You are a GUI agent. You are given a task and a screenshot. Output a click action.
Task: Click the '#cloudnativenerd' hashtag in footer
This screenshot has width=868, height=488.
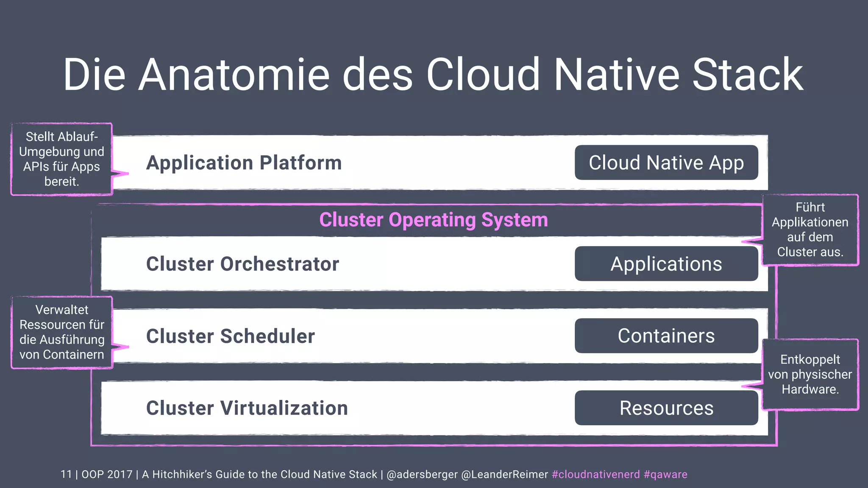(x=596, y=474)
